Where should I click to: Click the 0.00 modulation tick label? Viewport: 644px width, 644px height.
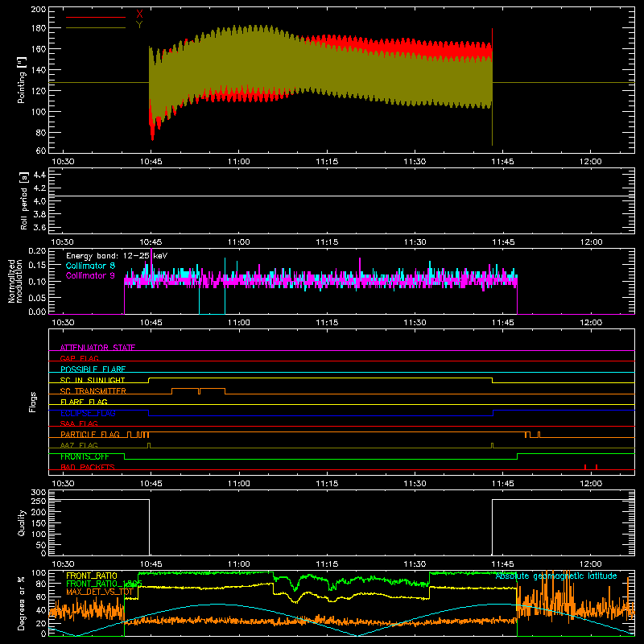pyautogui.click(x=37, y=312)
